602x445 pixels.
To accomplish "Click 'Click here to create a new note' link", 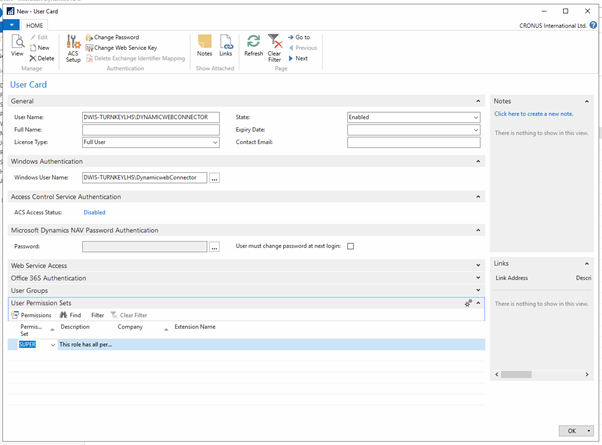I will [536, 114].
